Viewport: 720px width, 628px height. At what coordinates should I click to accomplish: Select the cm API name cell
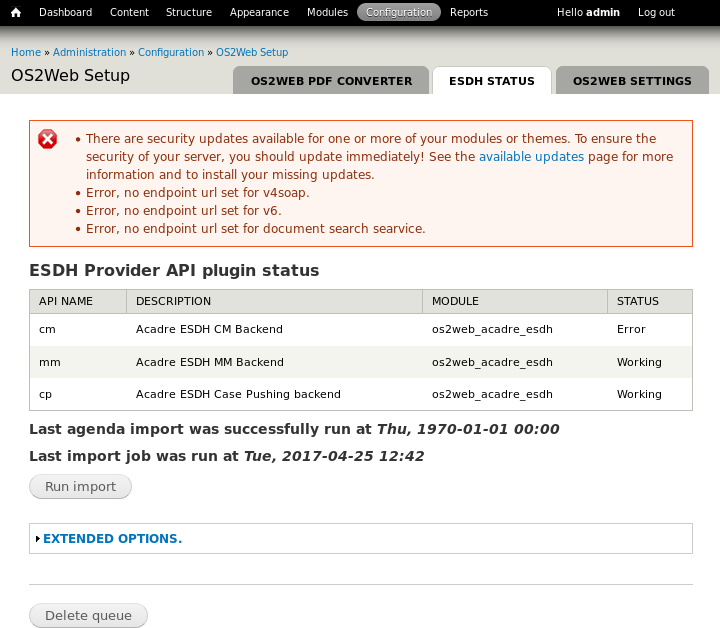click(x=47, y=330)
